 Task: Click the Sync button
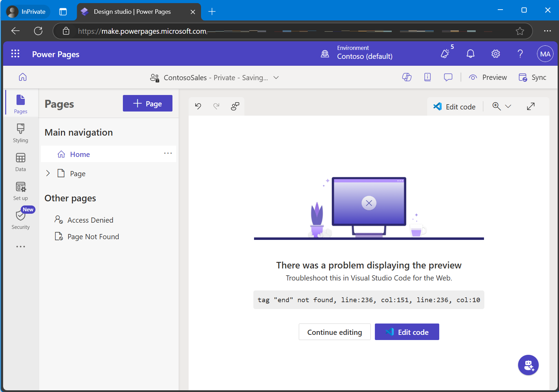click(532, 77)
